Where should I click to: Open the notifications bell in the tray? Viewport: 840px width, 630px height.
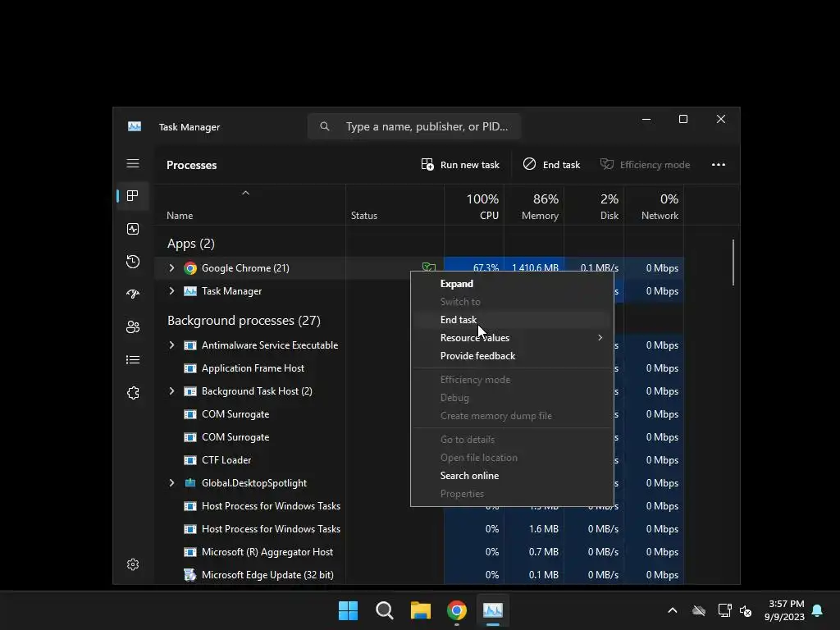(818, 610)
